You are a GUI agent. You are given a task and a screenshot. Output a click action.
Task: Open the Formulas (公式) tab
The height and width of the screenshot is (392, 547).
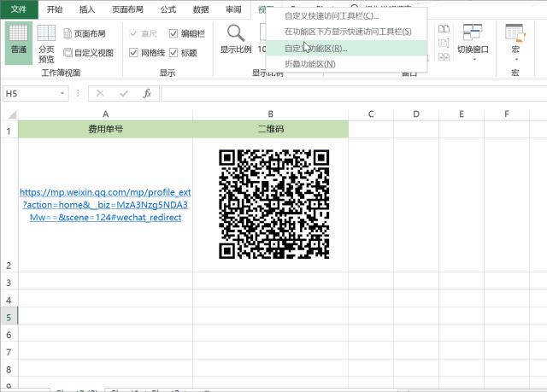tap(168, 9)
